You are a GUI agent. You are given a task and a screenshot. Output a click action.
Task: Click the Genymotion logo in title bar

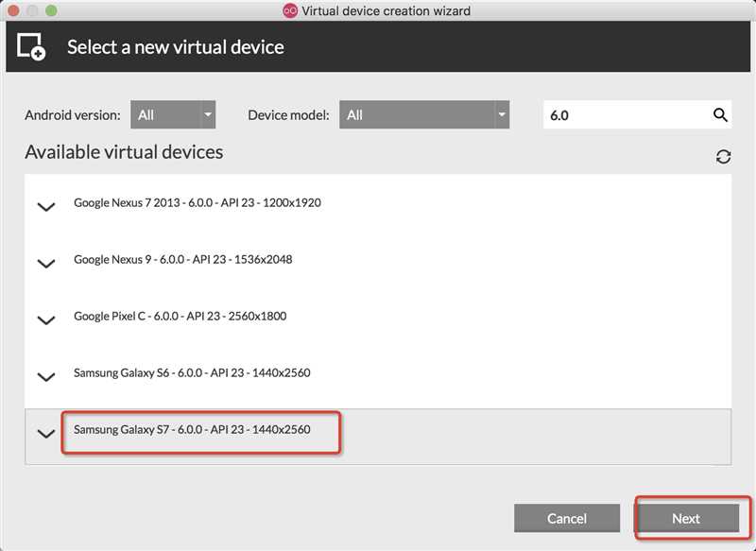[x=290, y=10]
